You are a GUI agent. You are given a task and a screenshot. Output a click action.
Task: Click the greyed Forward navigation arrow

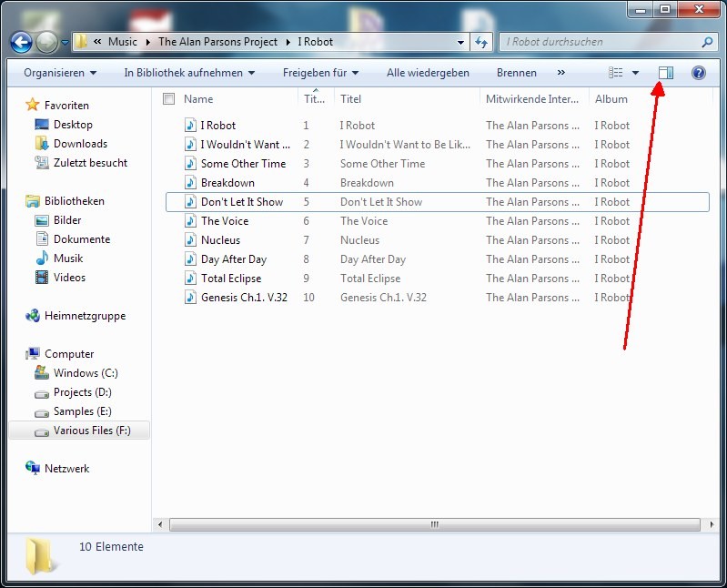46,42
